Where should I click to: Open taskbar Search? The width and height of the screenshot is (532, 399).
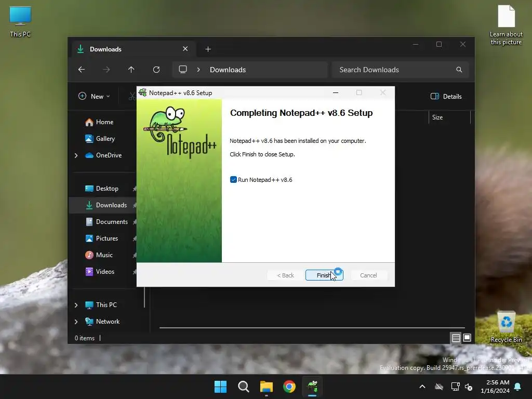click(244, 387)
